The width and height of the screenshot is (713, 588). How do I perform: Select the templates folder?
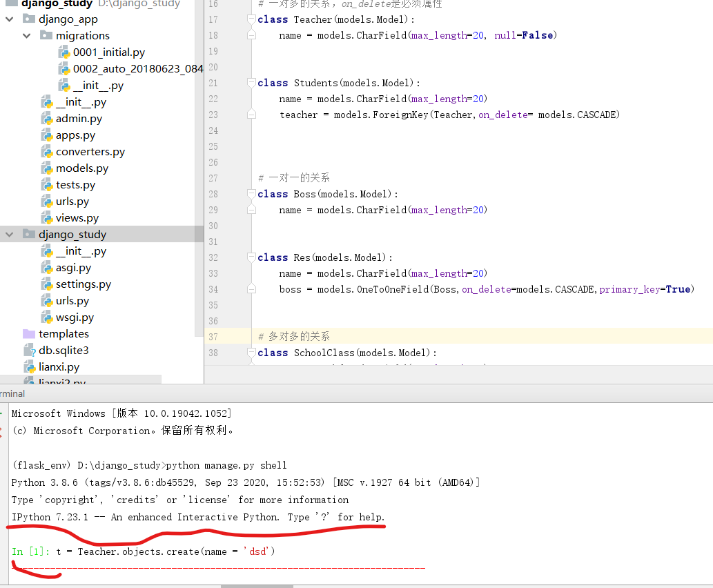[64, 334]
